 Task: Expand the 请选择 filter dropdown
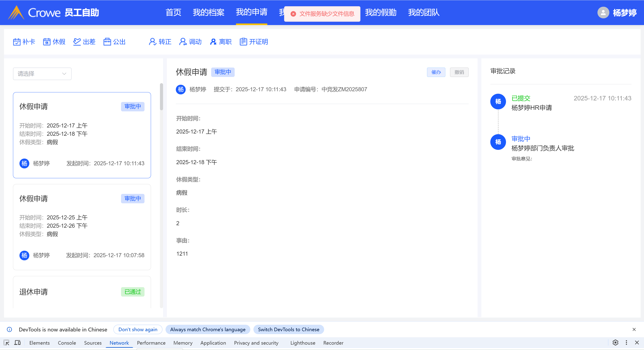pos(42,74)
